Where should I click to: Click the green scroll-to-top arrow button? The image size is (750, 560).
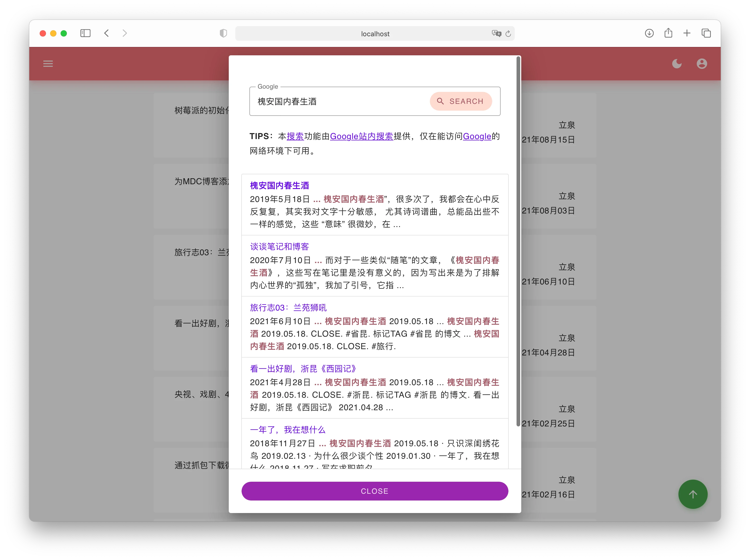(x=693, y=494)
